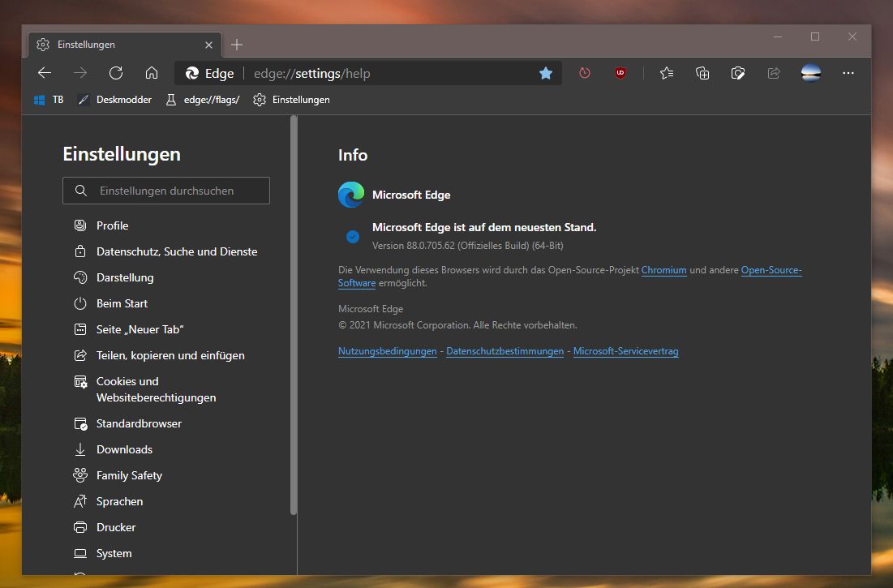Image resolution: width=893 pixels, height=588 pixels.
Task: Select the Einstellungen browser tab
Action: point(125,45)
